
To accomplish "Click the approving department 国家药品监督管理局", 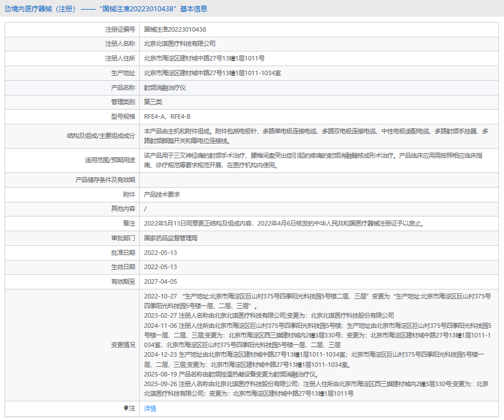I will pos(171,239).
